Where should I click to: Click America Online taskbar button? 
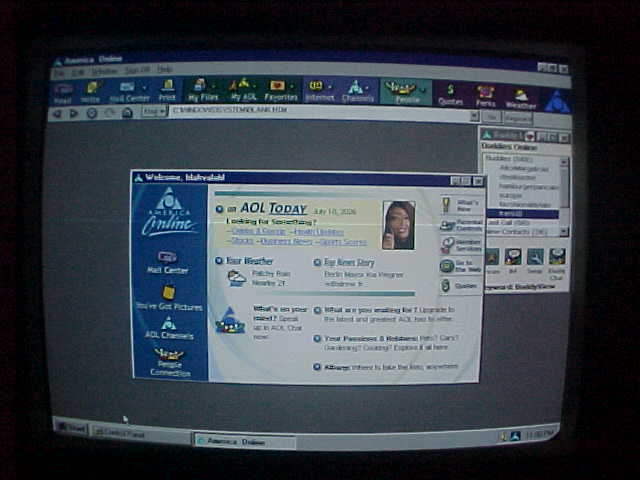(x=244, y=442)
